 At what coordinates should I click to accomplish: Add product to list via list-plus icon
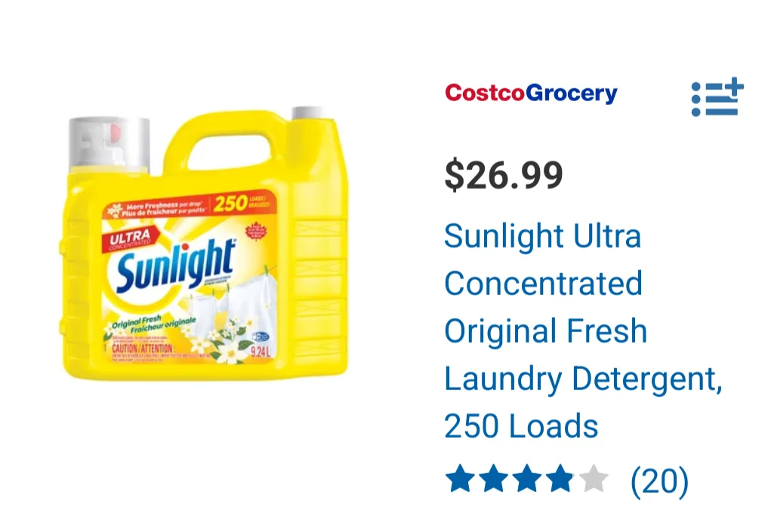click(717, 97)
